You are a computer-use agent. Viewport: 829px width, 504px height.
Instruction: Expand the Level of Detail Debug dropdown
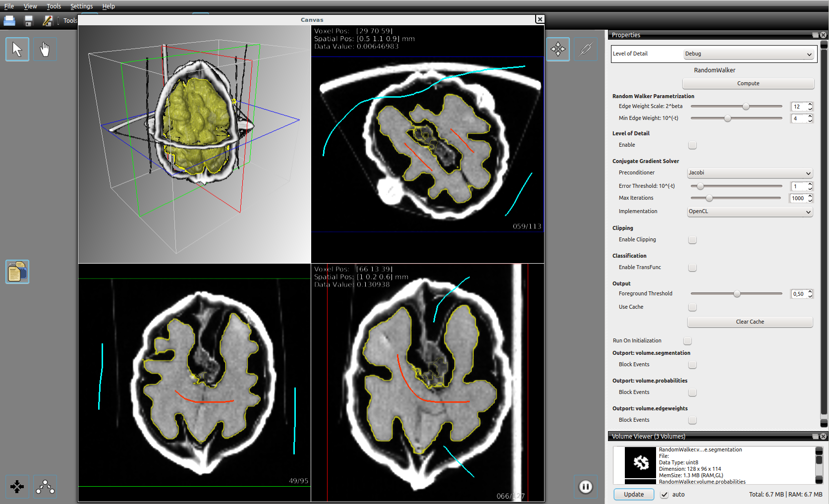(748, 54)
